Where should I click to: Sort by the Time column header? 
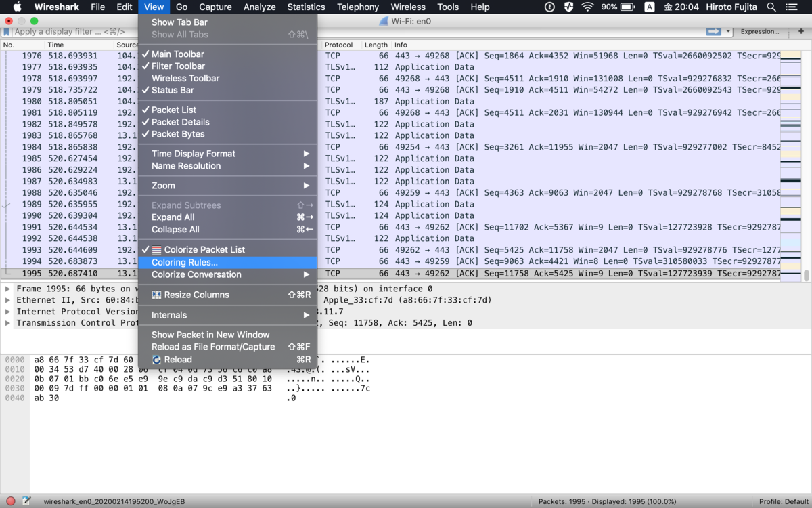click(79, 45)
